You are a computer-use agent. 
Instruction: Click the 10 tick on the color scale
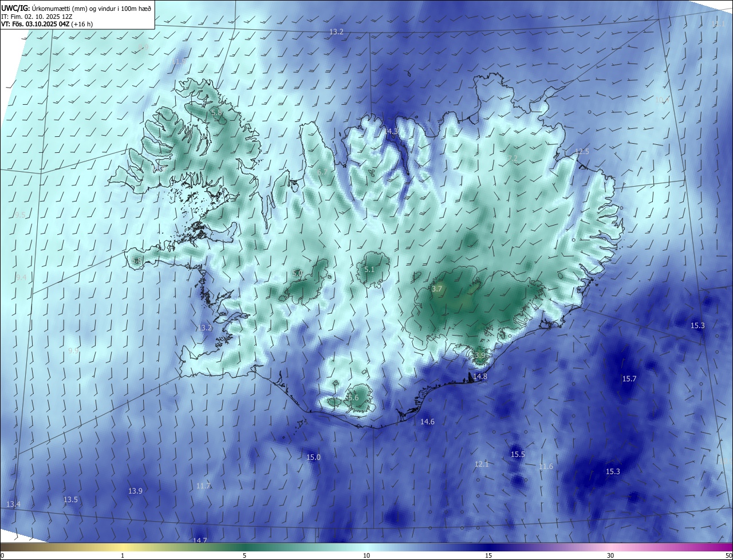point(366,556)
